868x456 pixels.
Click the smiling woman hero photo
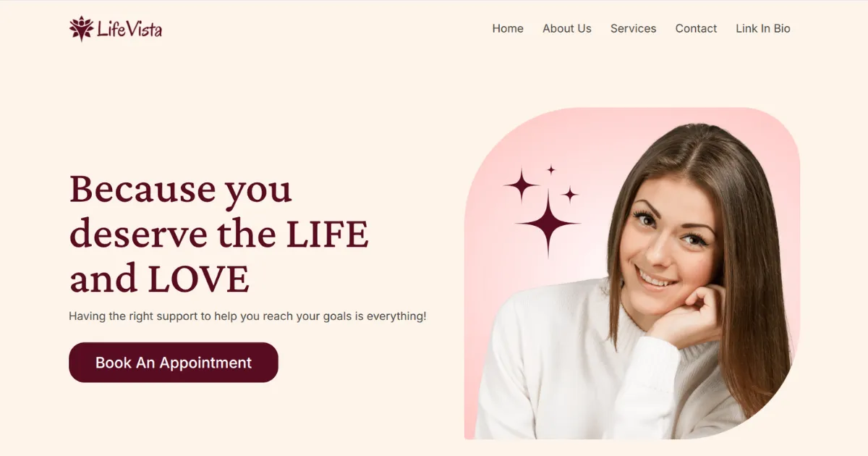pos(632,274)
